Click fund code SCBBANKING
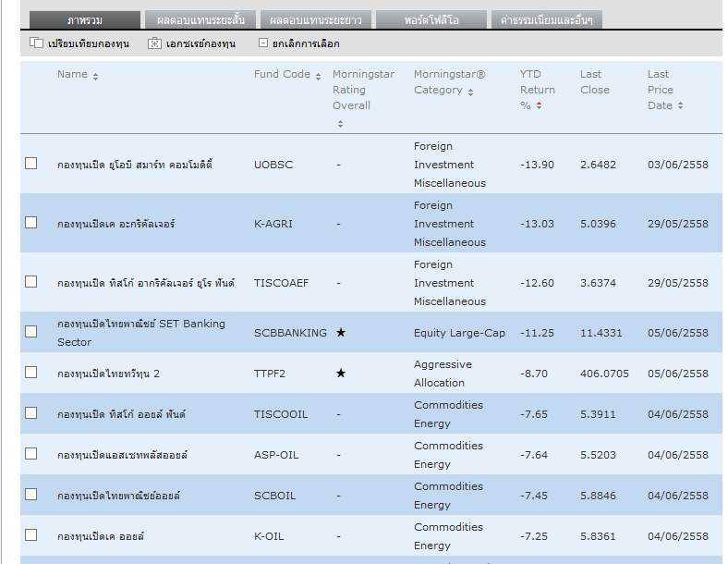This screenshot has height=564, width=728. [x=290, y=333]
